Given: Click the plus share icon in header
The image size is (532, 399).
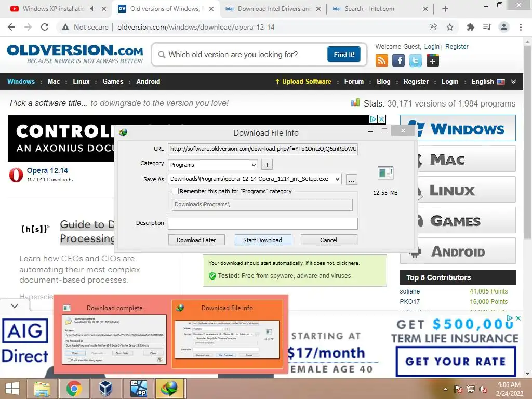Looking at the screenshot, I should click(x=433, y=61).
